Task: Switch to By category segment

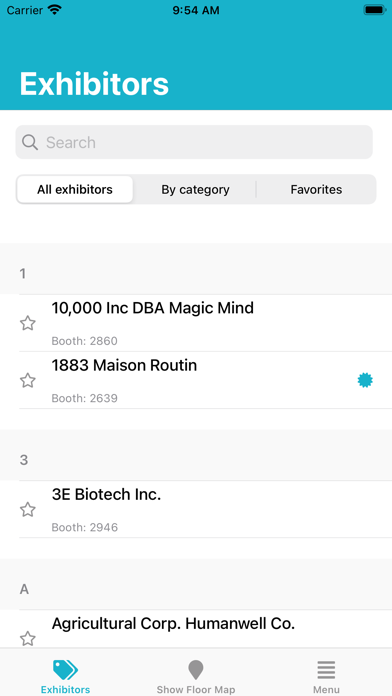Action: (195, 190)
